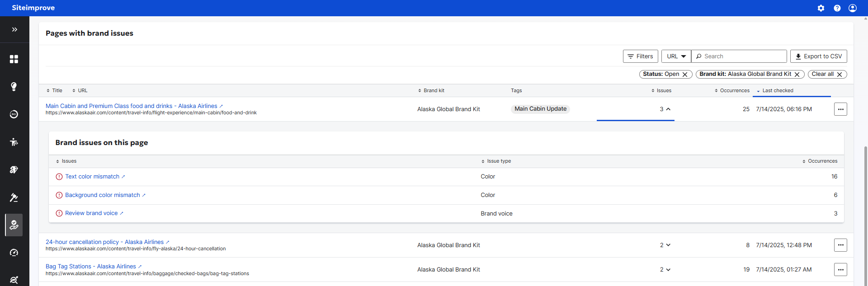The image size is (868, 286).
Task: Expand the 2 issues for 24-hour cancellation
Action: tap(665, 245)
